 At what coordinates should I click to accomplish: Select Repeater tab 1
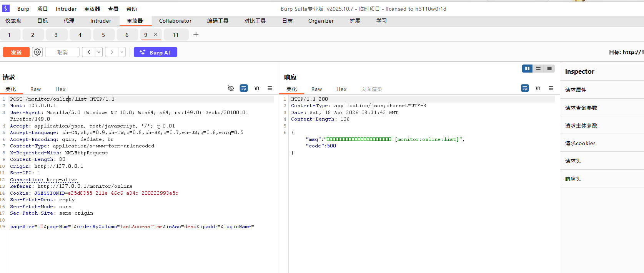click(9, 35)
